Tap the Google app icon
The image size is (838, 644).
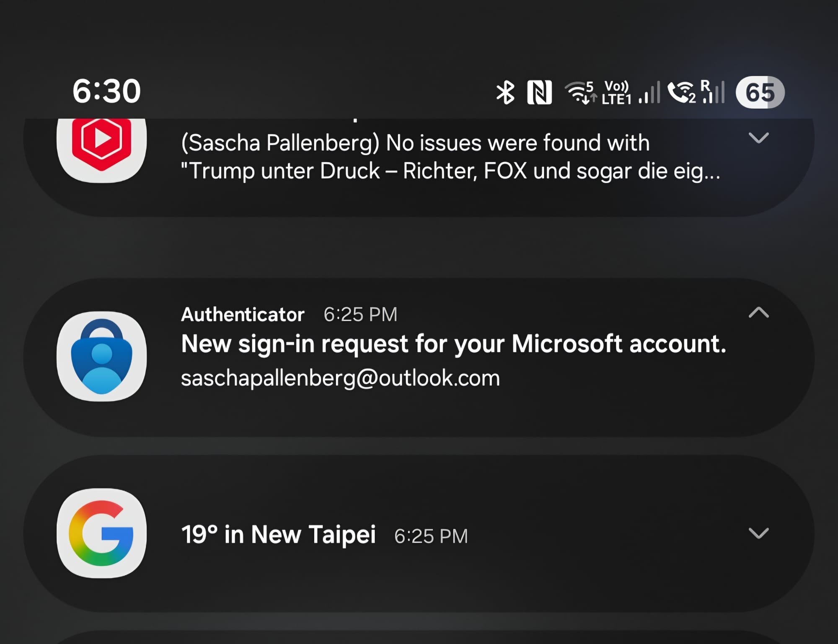[101, 533]
